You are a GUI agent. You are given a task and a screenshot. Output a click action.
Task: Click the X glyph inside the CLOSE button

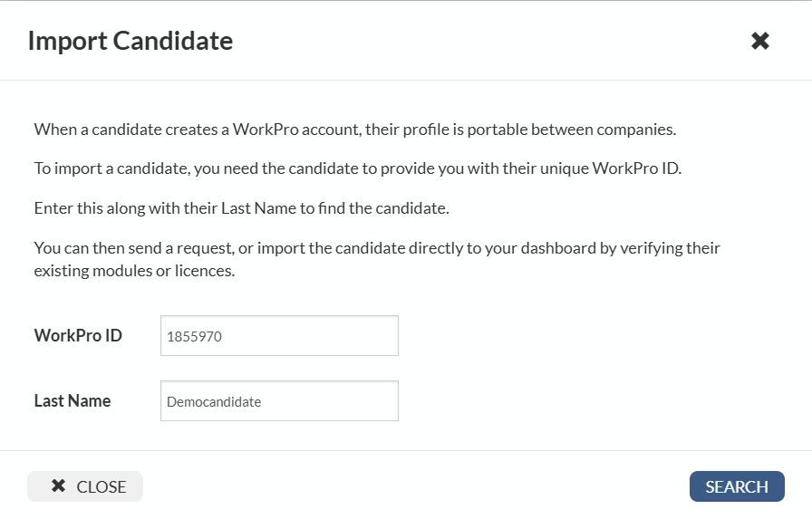point(58,486)
